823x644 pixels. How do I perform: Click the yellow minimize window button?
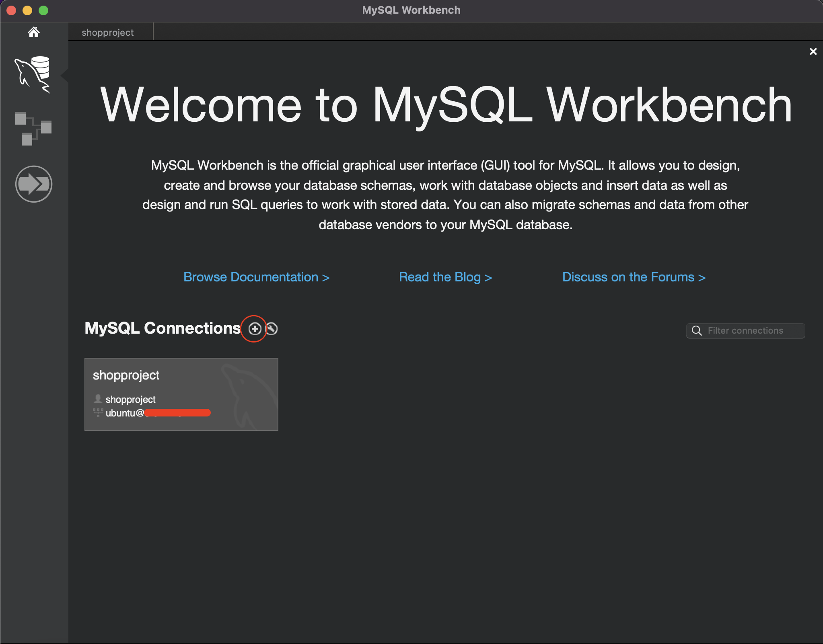pos(27,10)
